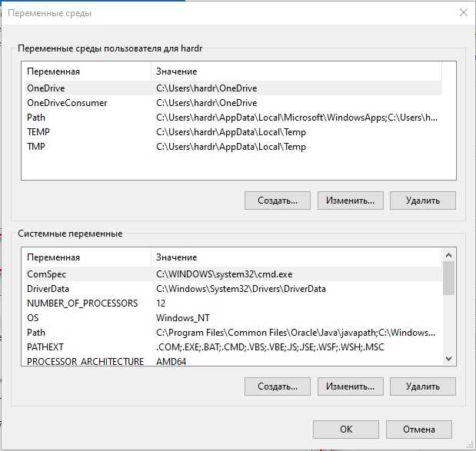Click Создать… under user variables

coord(278,201)
